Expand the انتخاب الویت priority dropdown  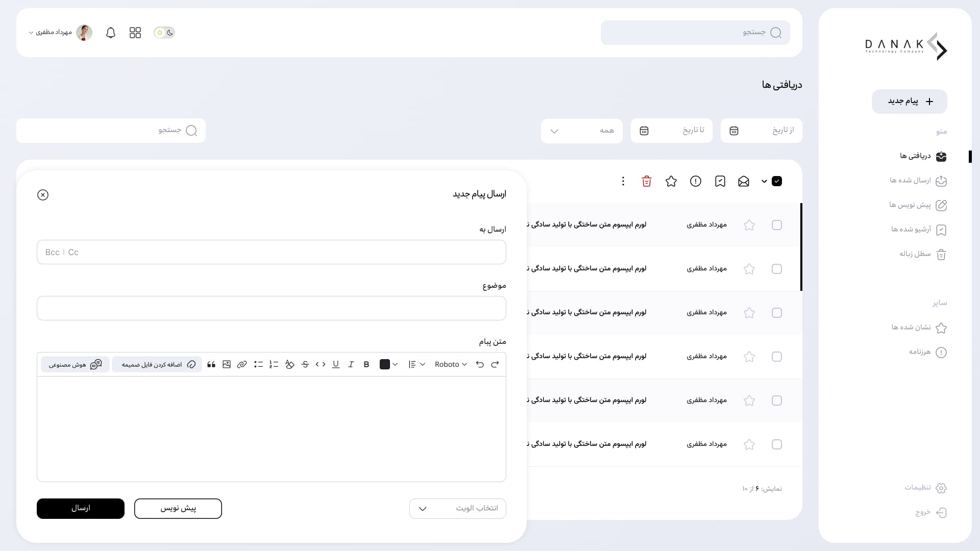tap(457, 508)
